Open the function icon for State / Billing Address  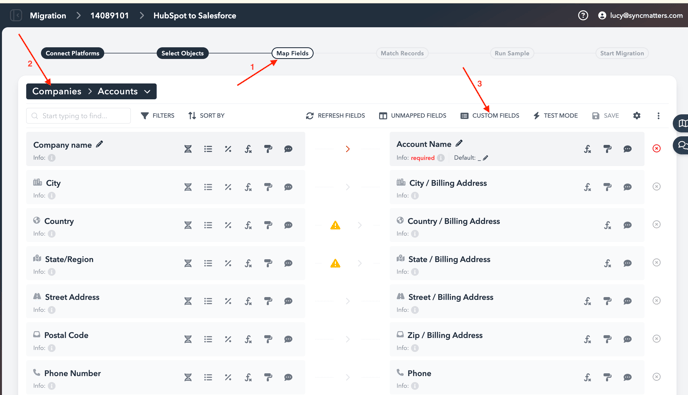[608, 263]
